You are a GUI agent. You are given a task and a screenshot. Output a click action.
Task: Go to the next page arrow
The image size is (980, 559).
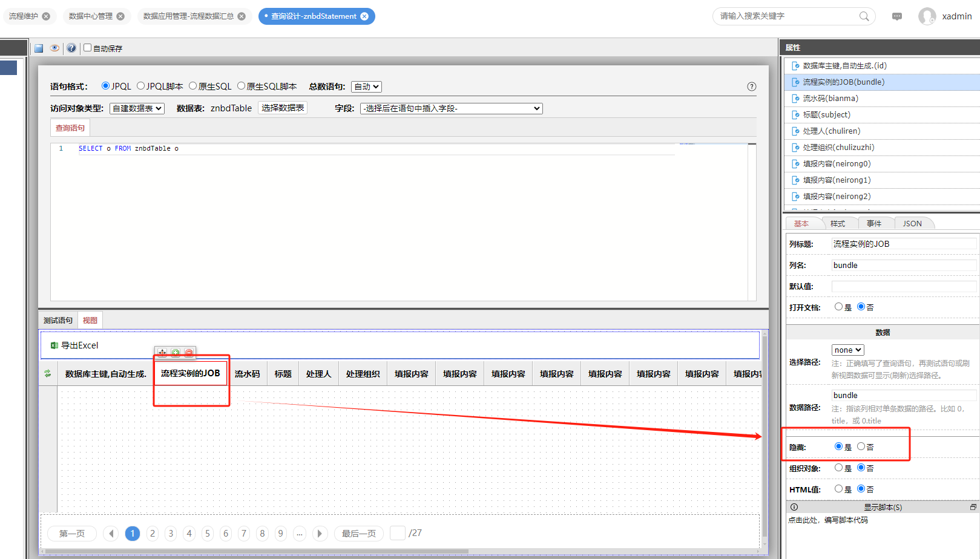(x=320, y=534)
